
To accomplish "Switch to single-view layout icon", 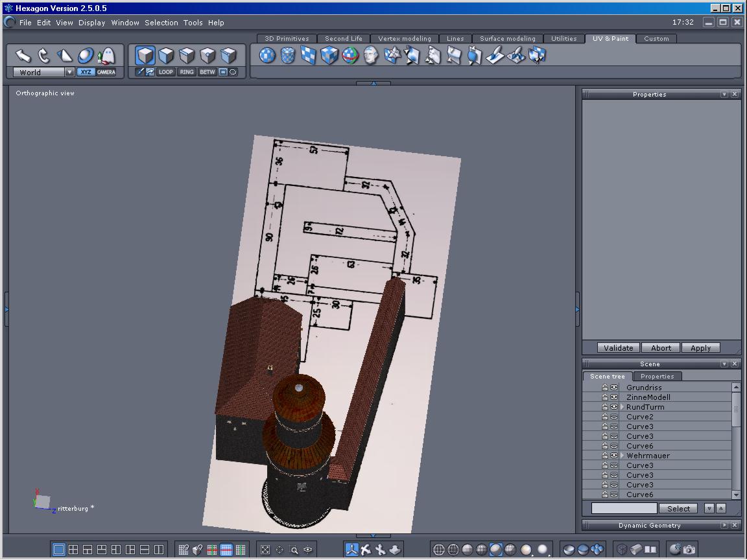I will point(59,550).
